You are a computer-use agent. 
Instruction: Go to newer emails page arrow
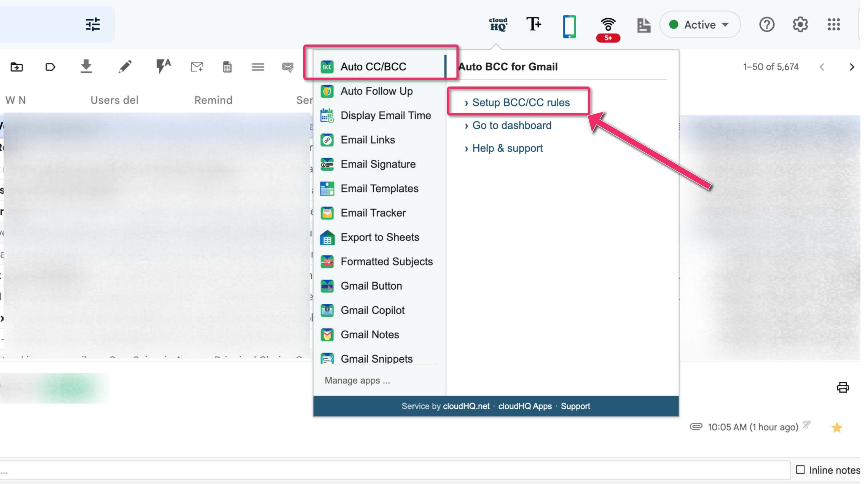[822, 67]
